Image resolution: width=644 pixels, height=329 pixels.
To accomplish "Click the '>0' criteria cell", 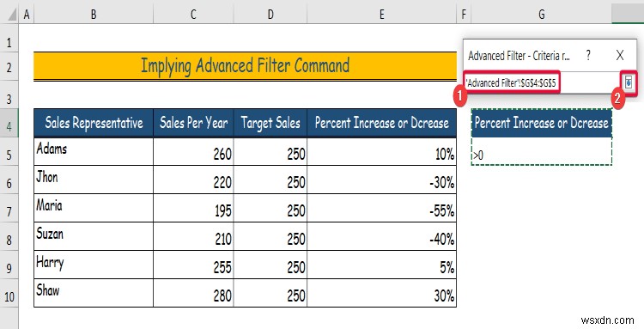I will 541,151.
